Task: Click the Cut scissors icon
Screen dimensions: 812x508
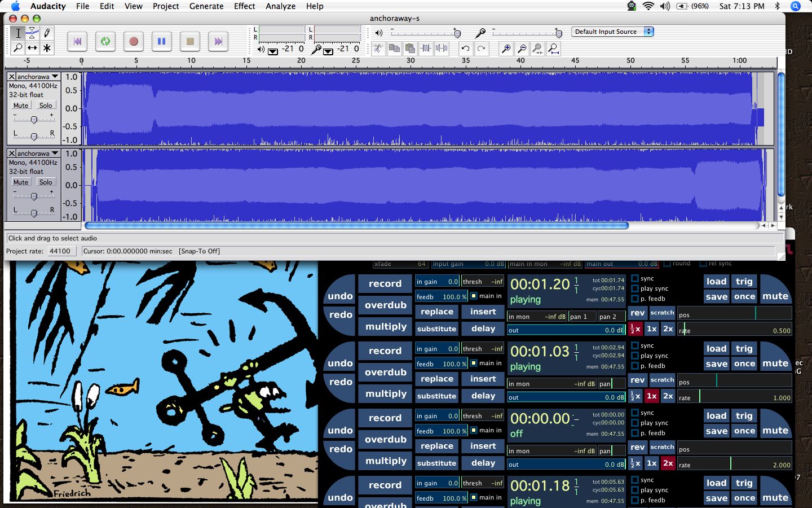Action: (378, 49)
